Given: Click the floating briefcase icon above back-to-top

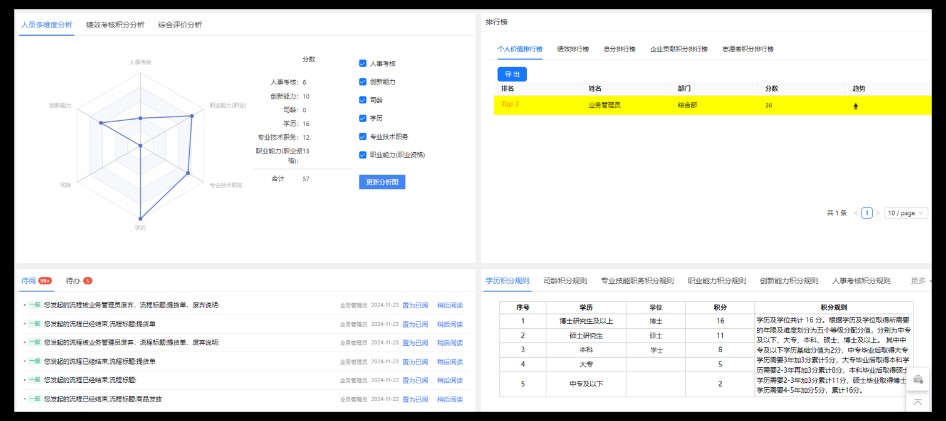Looking at the screenshot, I should (x=918, y=378).
